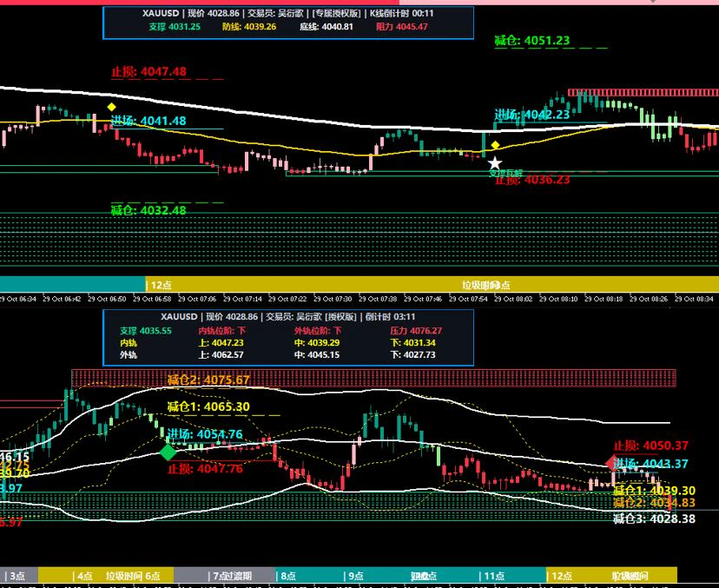Select the 减仓3: 4028.38 label

pos(655,519)
